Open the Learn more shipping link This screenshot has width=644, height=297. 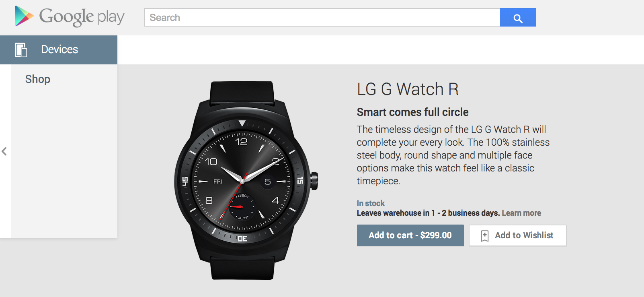click(x=521, y=213)
